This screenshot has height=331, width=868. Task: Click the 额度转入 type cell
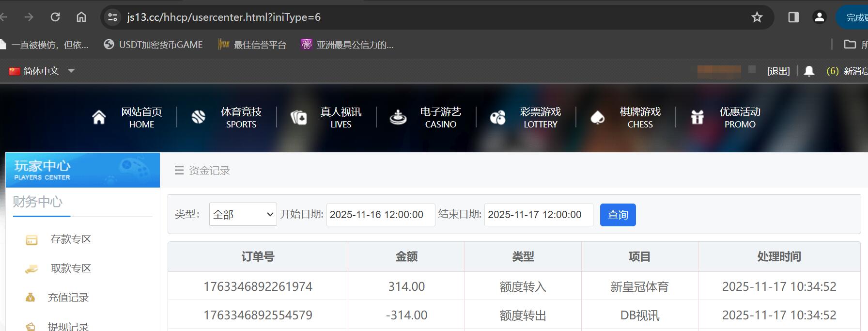coord(523,287)
